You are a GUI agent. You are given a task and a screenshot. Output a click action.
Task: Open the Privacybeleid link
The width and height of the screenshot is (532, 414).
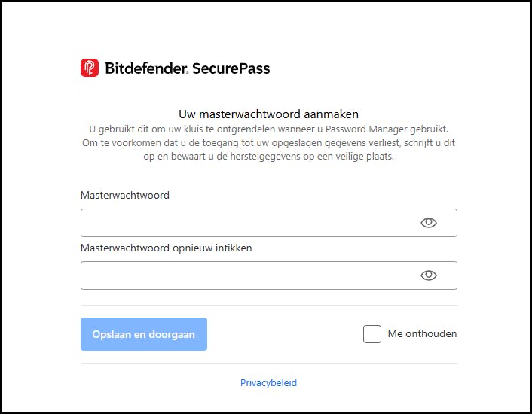point(268,383)
